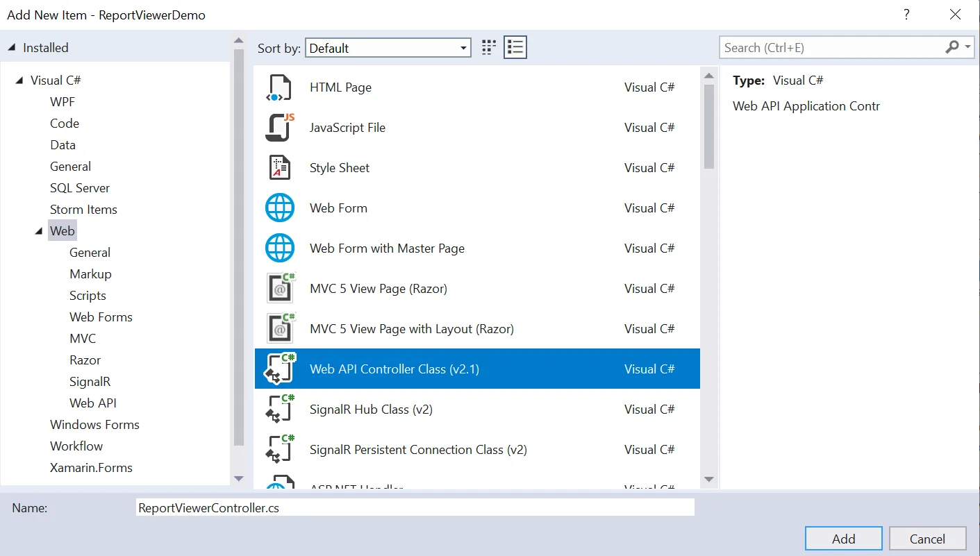
Task: Select the Markup subcategory under Web
Action: (90, 274)
